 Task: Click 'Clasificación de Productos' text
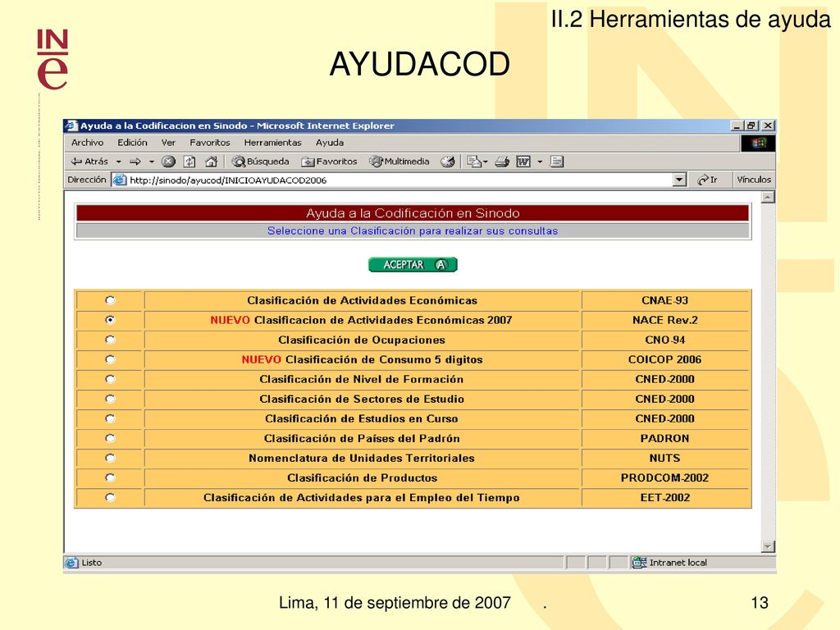pyautogui.click(x=362, y=478)
